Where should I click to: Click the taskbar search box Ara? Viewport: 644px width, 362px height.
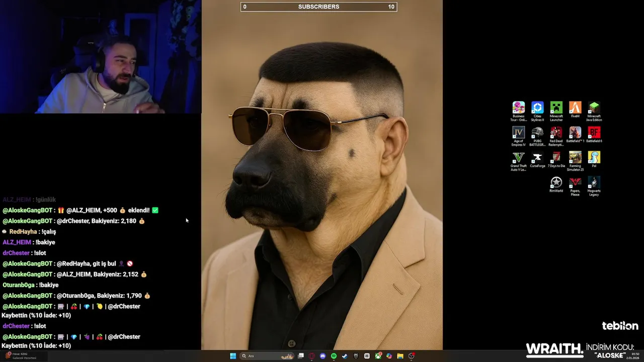click(267, 356)
